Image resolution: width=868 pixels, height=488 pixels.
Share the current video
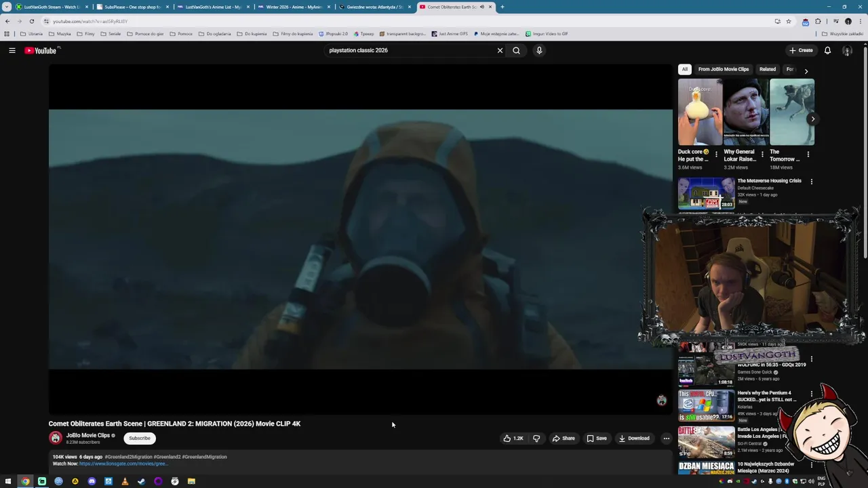point(564,439)
